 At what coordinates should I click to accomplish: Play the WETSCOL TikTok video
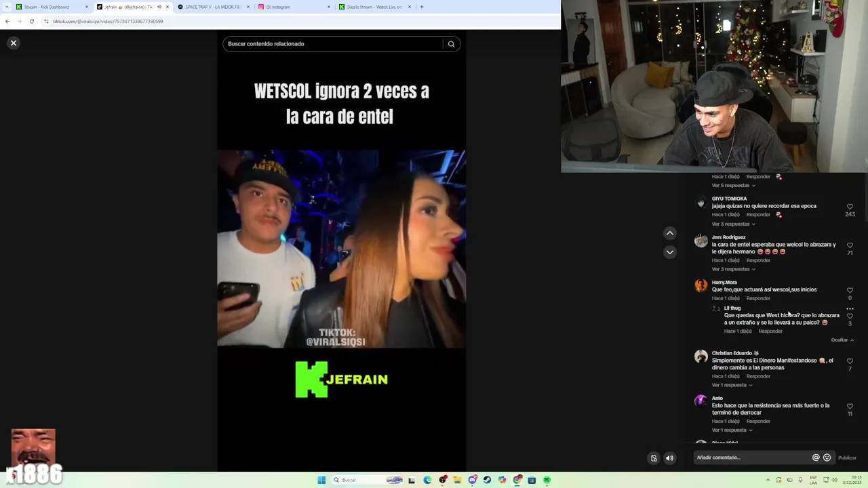(x=341, y=249)
